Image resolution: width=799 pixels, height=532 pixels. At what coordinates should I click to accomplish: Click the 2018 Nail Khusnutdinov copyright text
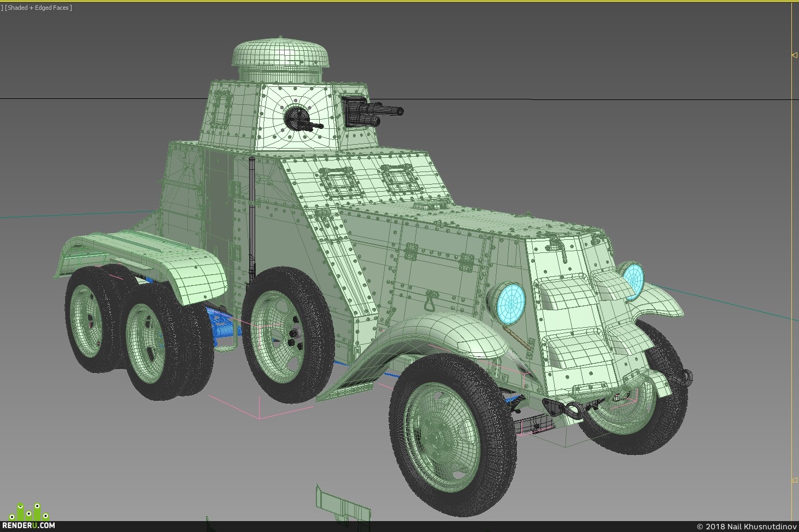click(x=747, y=527)
